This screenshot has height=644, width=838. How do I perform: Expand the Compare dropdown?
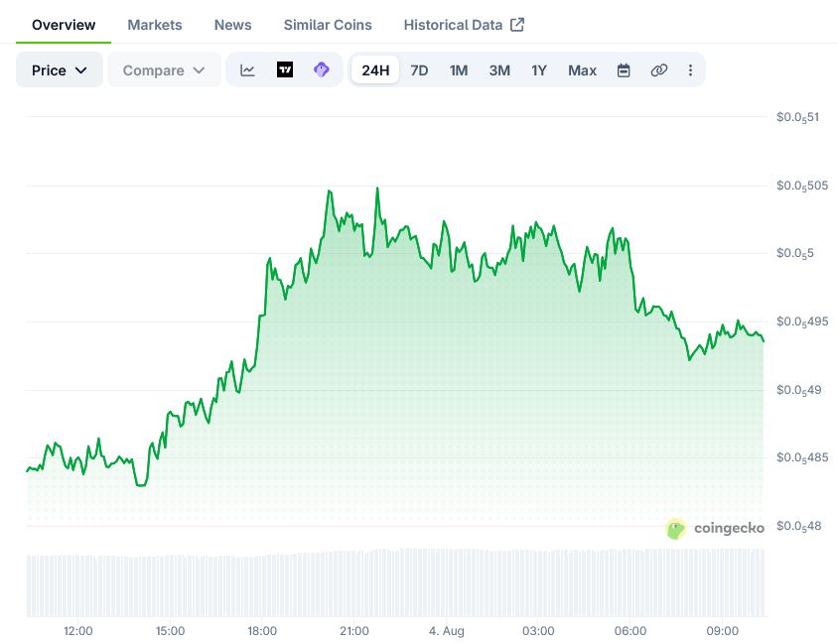(164, 69)
